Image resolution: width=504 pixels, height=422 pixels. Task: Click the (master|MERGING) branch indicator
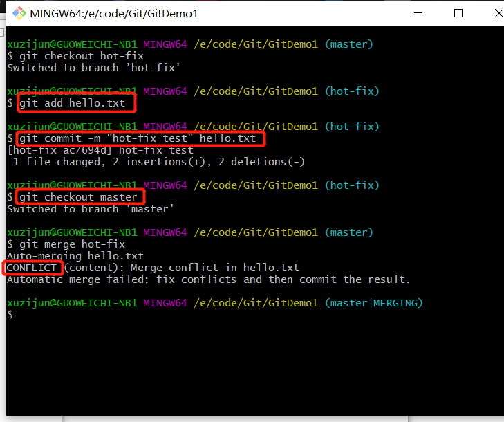click(373, 303)
